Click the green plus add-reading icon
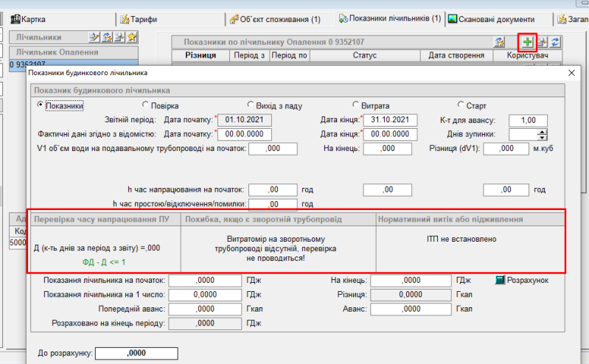589x364 pixels. point(526,42)
